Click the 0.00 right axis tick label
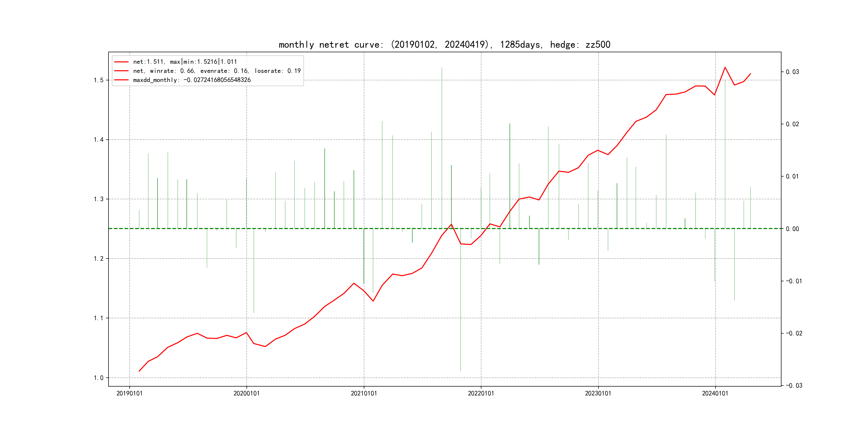The height and width of the screenshot is (434, 868). (792, 229)
